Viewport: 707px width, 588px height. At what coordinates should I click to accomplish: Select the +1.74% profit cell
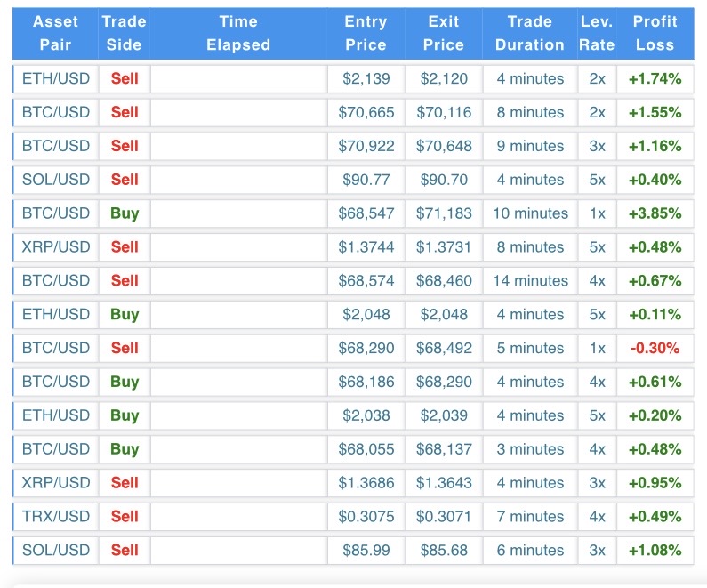coord(655,78)
